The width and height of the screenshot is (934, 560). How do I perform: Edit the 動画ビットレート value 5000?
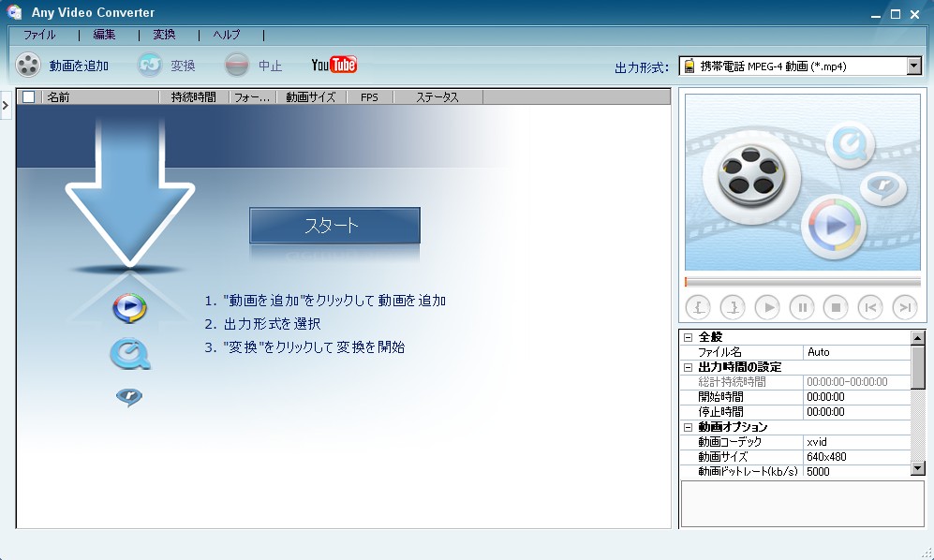856,471
